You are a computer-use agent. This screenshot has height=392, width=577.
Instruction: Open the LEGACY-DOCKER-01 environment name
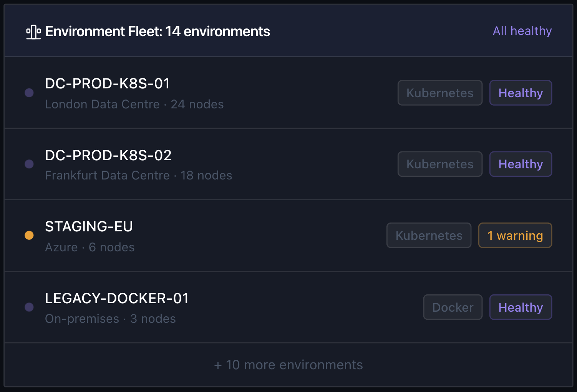pyautogui.click(x=117, y=298)
